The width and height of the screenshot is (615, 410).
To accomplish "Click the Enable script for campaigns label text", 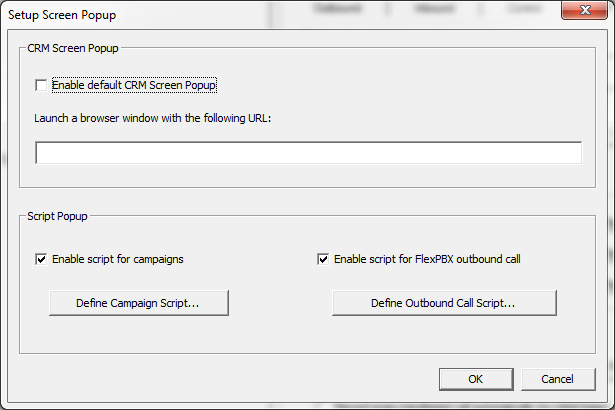I will click(x=117, y=259).
